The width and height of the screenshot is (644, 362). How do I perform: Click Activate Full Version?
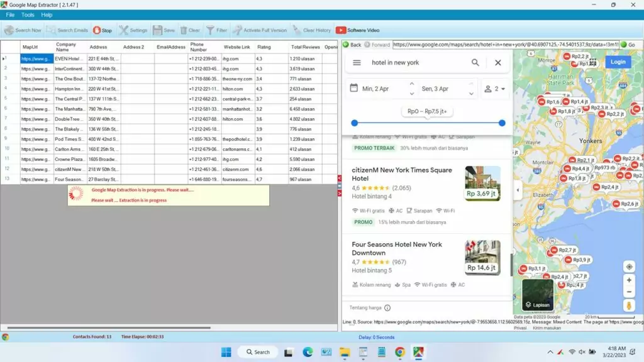pos(260,30)
